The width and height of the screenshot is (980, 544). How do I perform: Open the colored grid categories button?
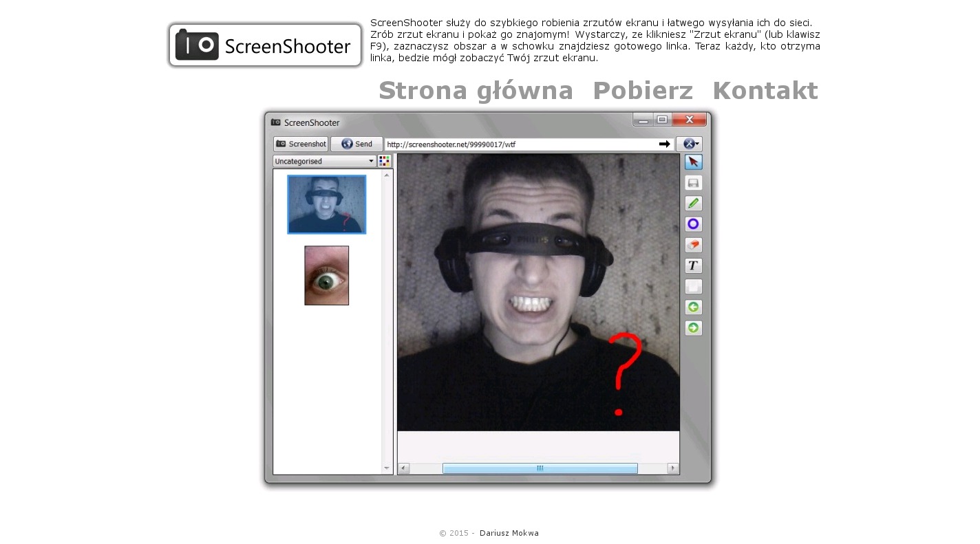point(385,162)
